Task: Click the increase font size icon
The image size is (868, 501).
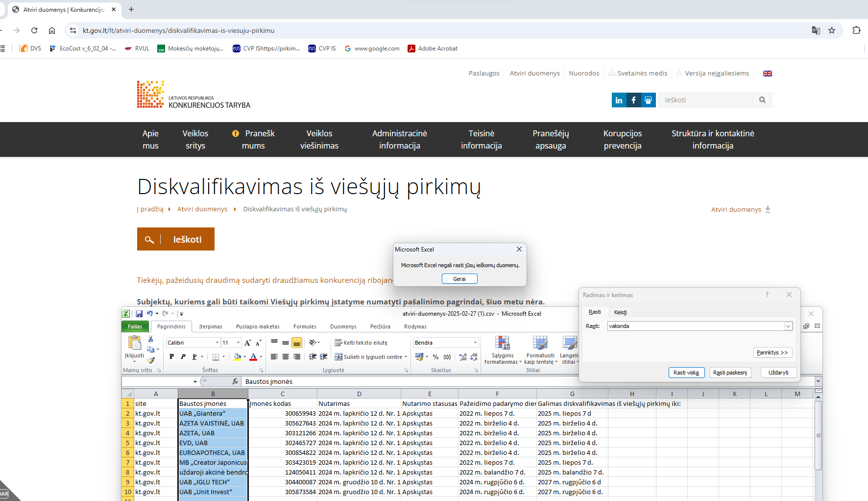Action: pyautogui.click(x=247, y=343)
